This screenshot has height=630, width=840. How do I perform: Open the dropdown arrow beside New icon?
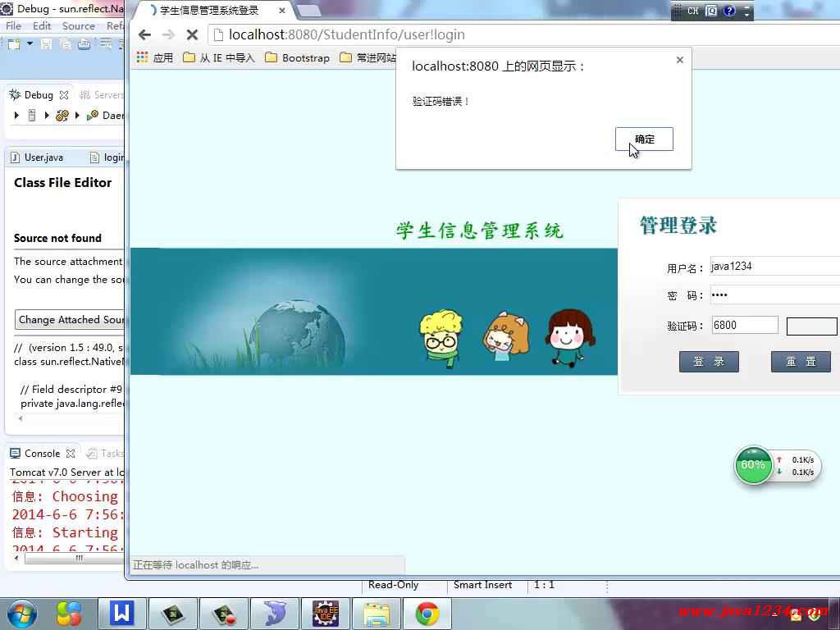point(30,44)
